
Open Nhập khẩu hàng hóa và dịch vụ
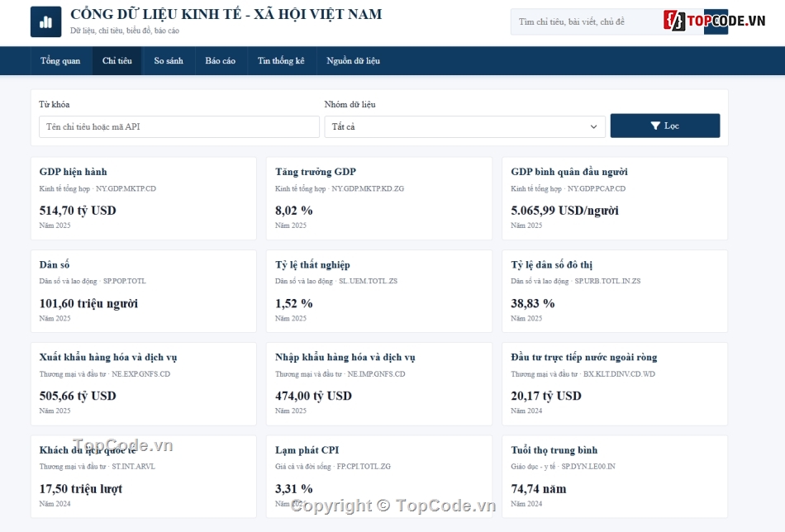click(379, 384)
